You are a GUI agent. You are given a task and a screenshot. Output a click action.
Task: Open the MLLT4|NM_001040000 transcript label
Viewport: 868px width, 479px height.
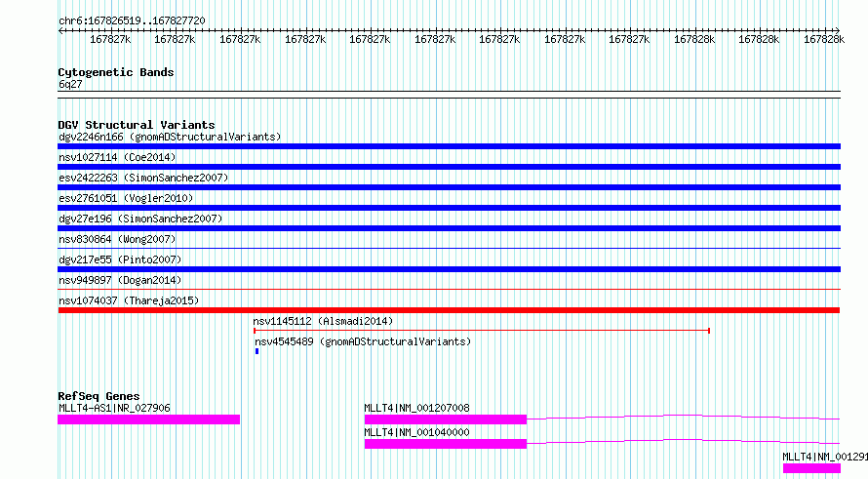coord(416,432)
